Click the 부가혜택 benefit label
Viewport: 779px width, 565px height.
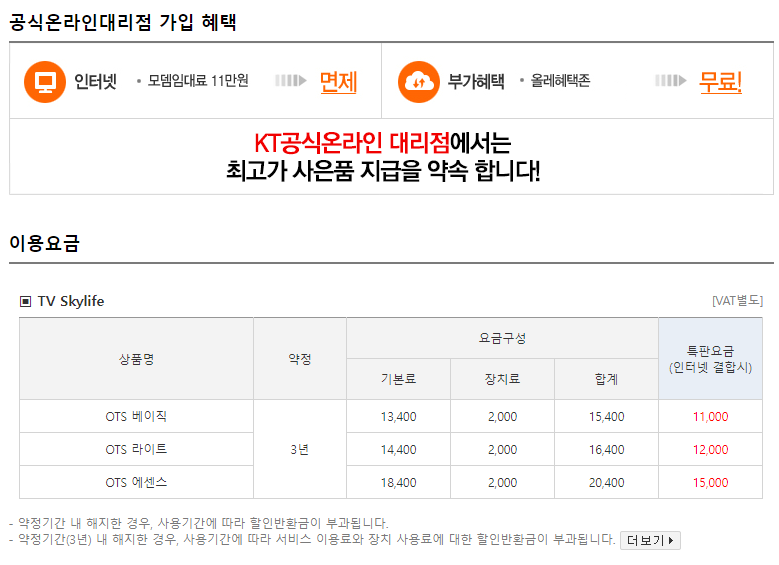476,81
